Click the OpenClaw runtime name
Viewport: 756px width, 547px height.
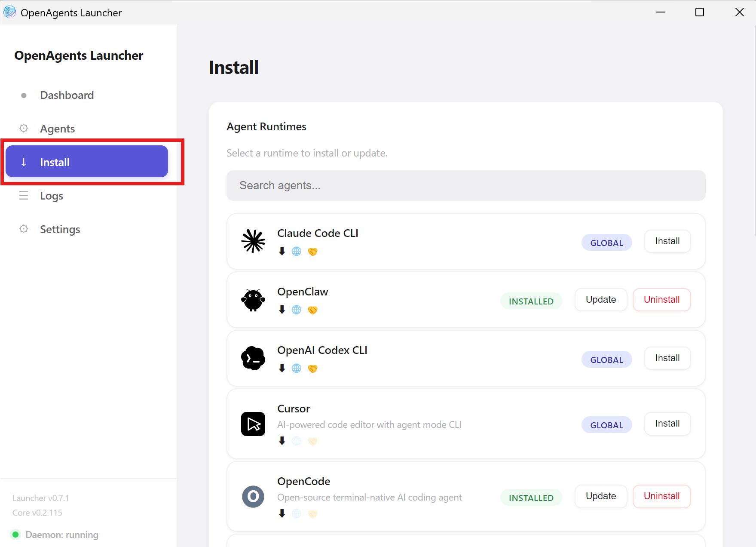pos(303,292)
